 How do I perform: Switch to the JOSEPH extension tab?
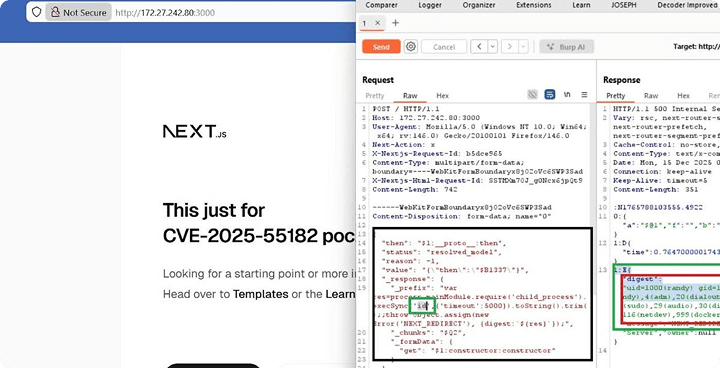624,5
